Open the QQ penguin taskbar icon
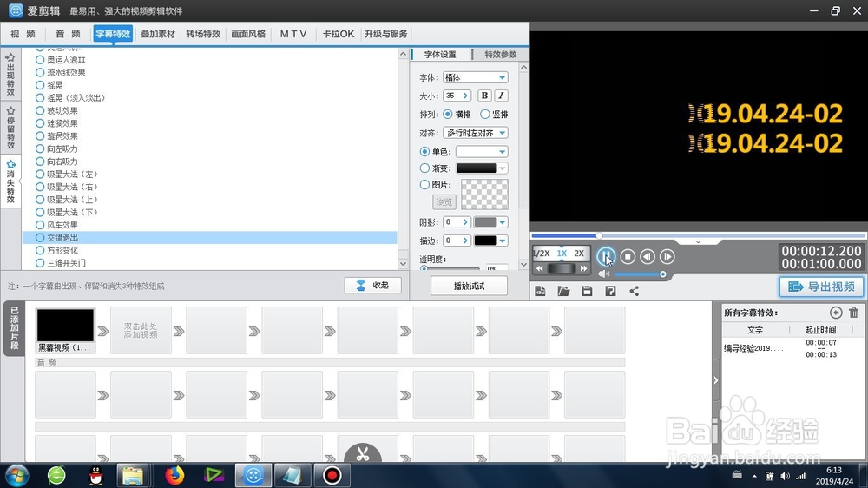 click(x=96, y=475)
